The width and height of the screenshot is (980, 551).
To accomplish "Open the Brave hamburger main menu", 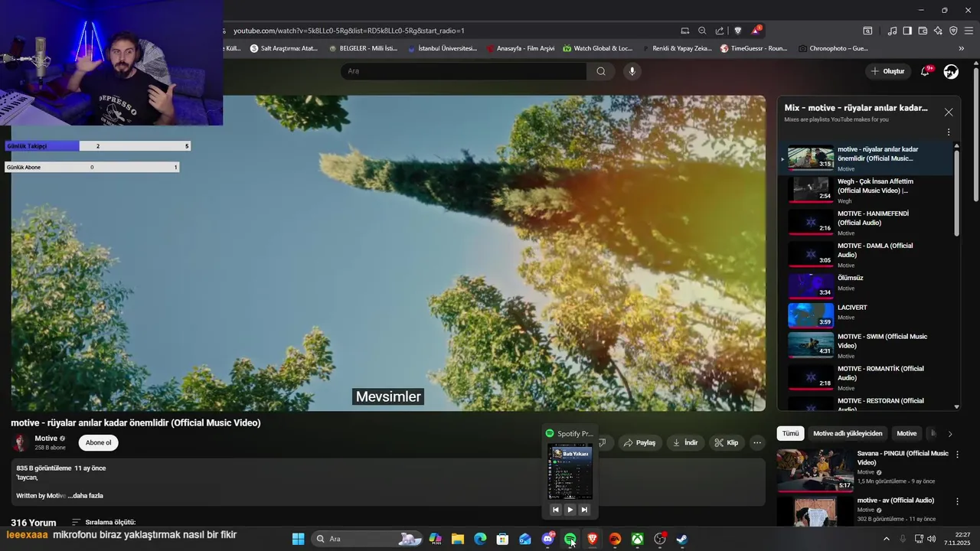I will [x=969, y=31].
